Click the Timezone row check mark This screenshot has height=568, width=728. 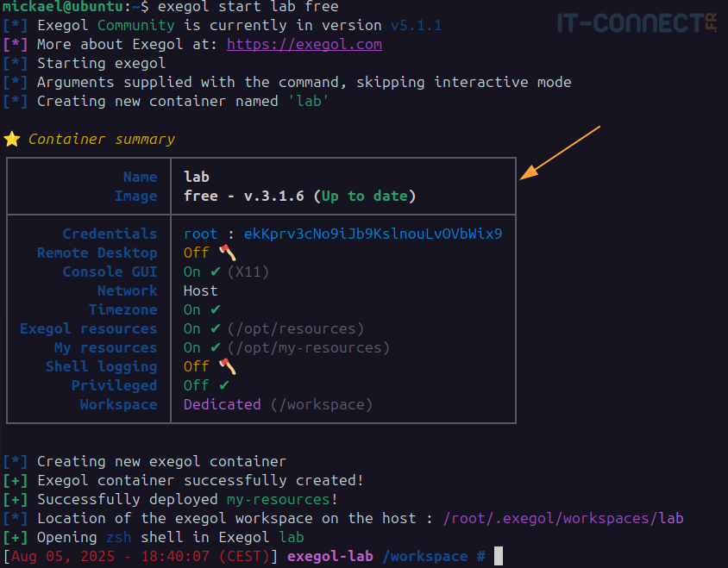(216, 309)
